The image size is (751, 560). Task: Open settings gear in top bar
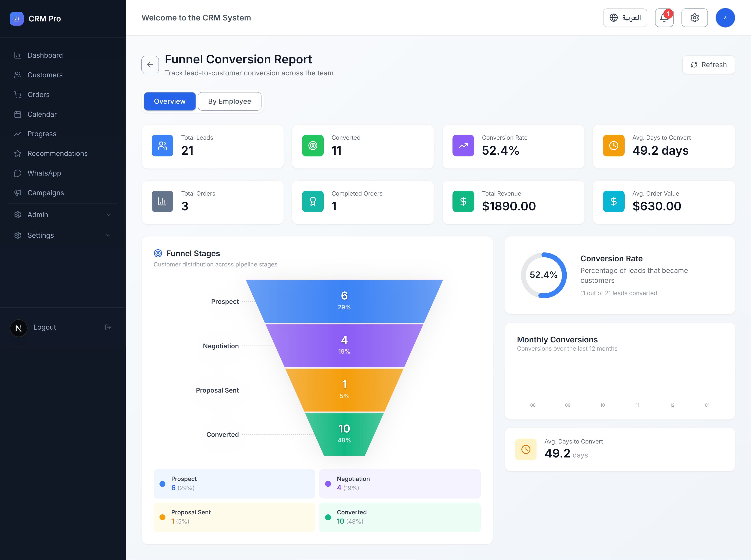pos(694,18)
